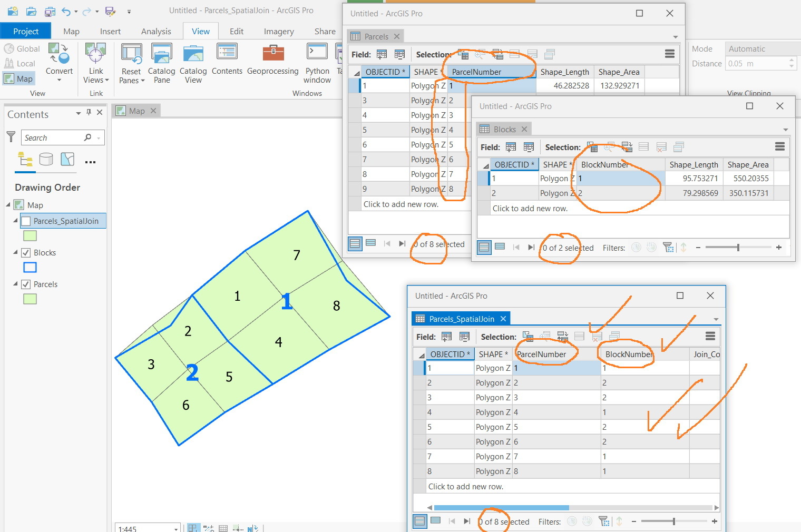This screenshot has height=532, width=801.
Task: Toggle Show Selected Records in Parcels_SpatialJoin table
Action: point(435,521)
